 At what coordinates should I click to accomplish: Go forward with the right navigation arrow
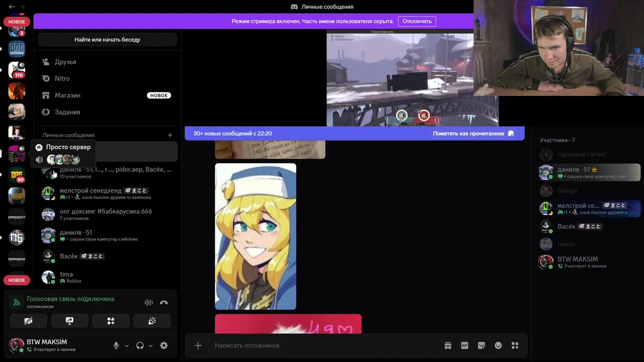23,7
